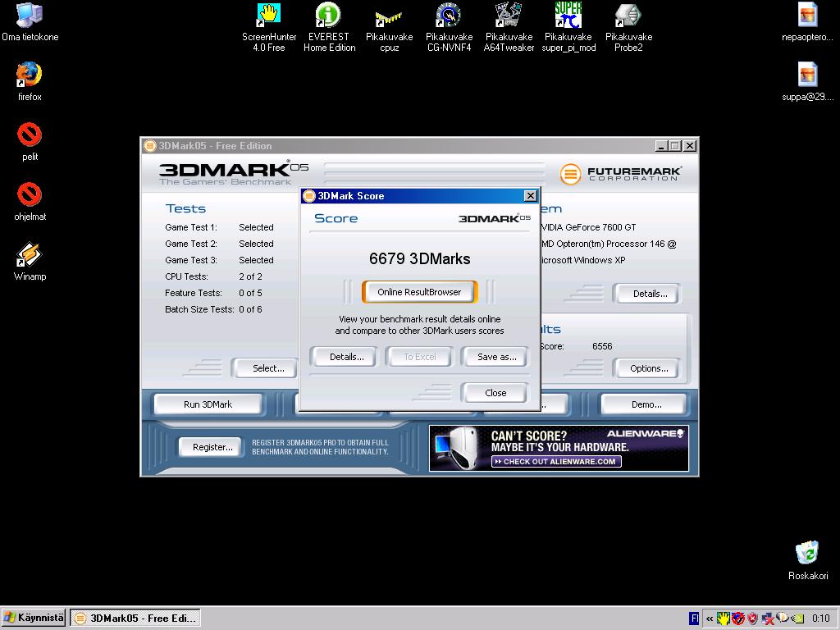The width and height of the screenshot is (840, 630).
Task: Click the Batch Size Tests: label
Action: tap(199, 309)
